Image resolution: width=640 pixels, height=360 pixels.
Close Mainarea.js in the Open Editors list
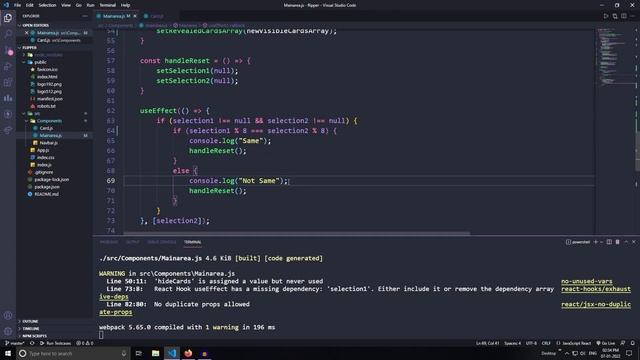(x=27, y=33)
